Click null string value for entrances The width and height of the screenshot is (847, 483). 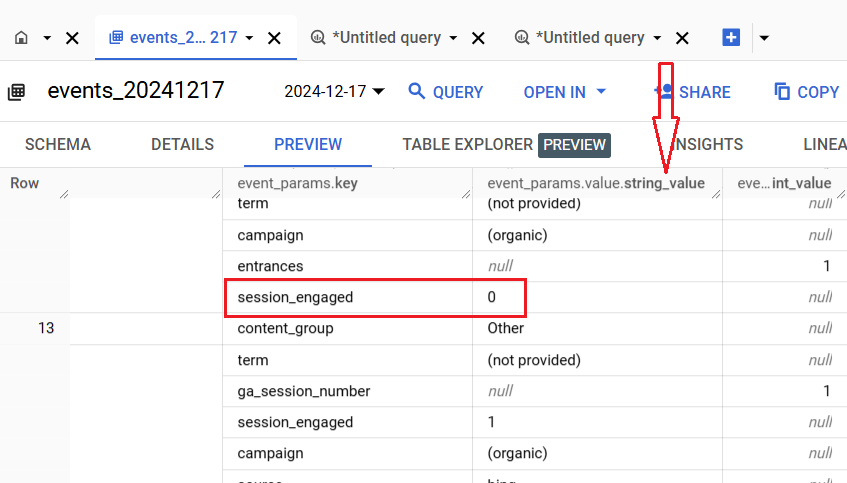click(x=597, y=266)
